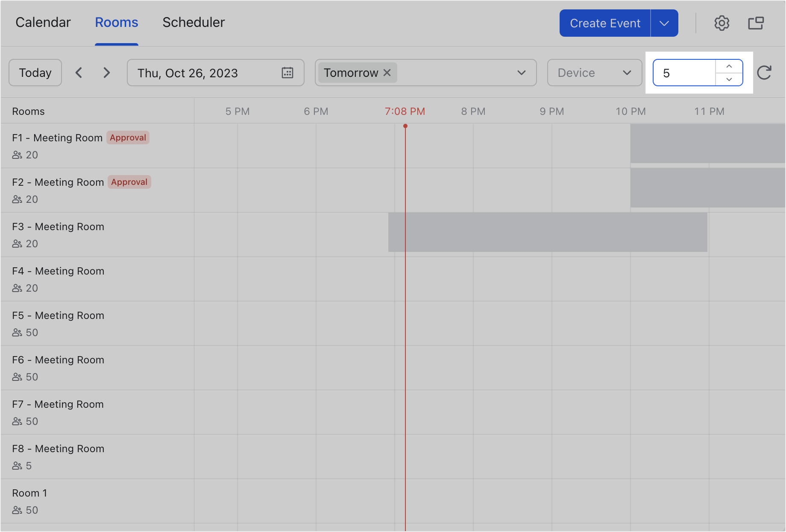
Task: Jump to today with the Today button
Action: [35, 73]
